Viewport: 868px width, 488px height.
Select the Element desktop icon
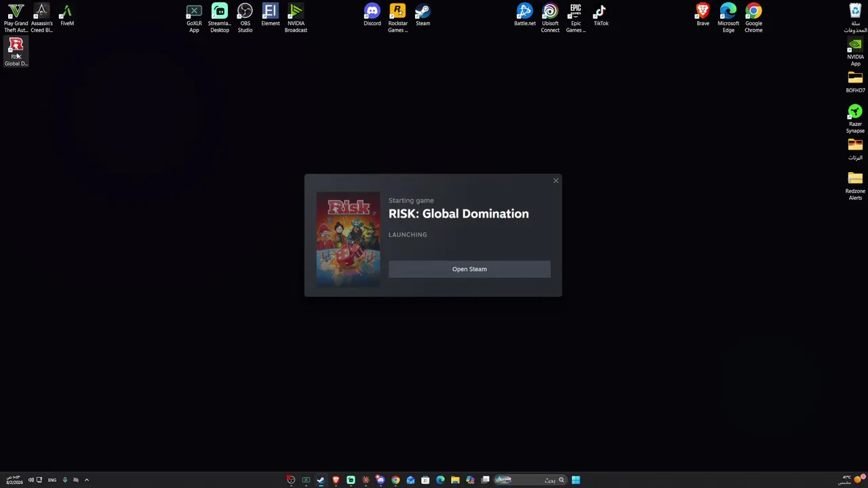point(271,15)
